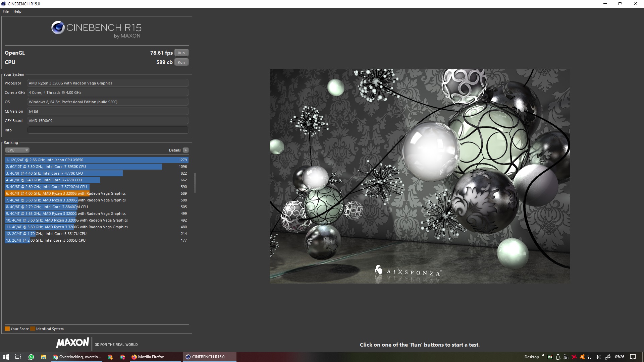Click the '4 Cores, 4 Threads @ 4.00 GHz' field
Screen dimensions: 644x362
[108, 93]
